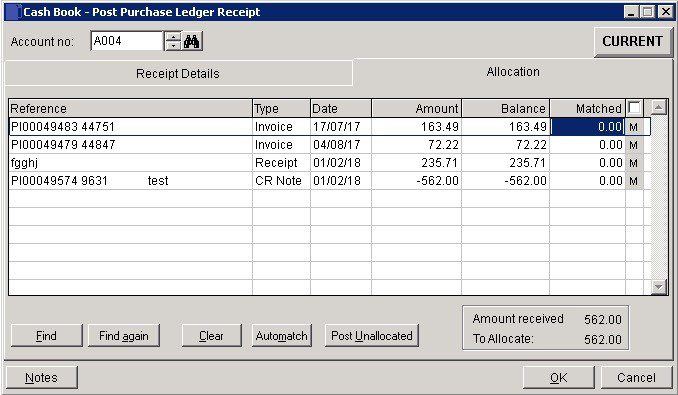Click the Find again button

coord(124,336)
